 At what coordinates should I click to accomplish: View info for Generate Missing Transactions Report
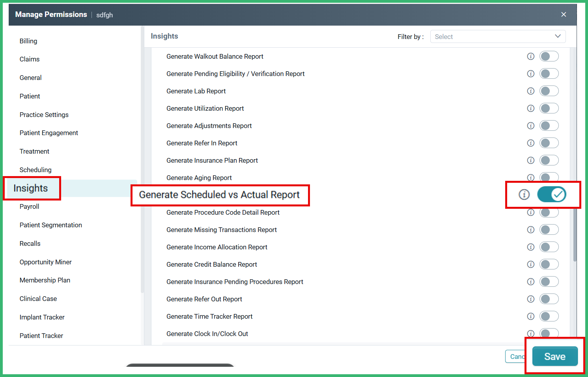(x=530, y=229)
